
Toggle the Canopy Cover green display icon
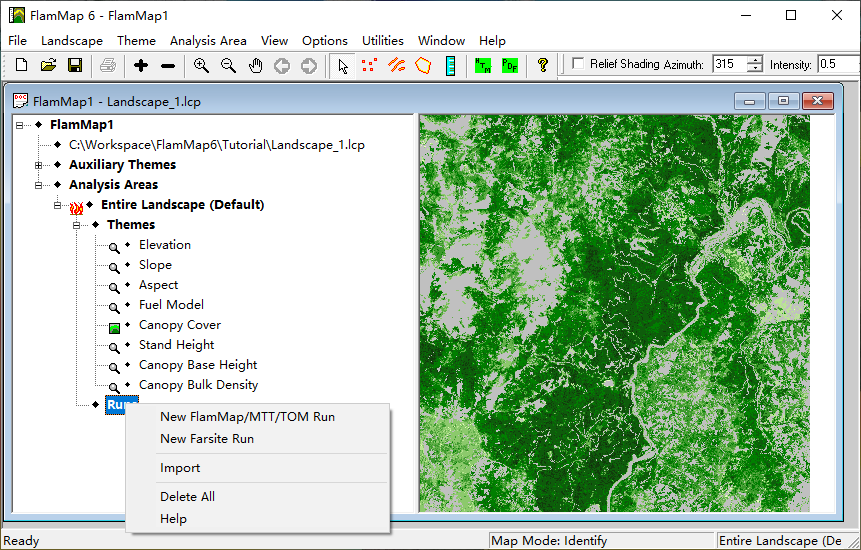point(115,326)
